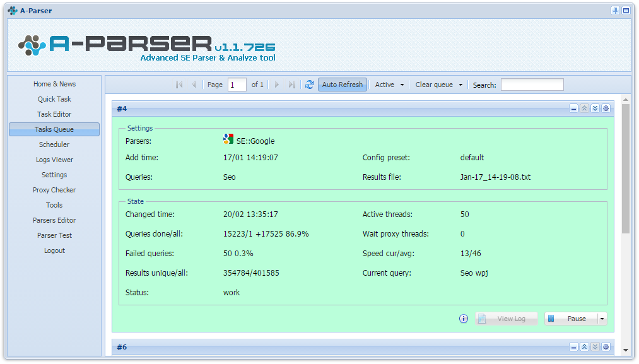
Task: Go to first page icon
Action: click(x=179, y=85)
